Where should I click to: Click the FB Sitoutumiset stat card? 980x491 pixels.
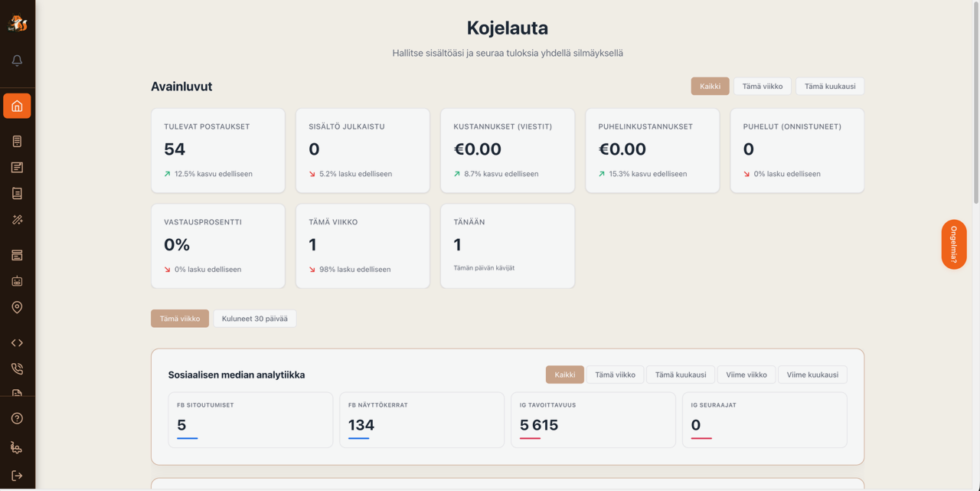tap(250, 420)
